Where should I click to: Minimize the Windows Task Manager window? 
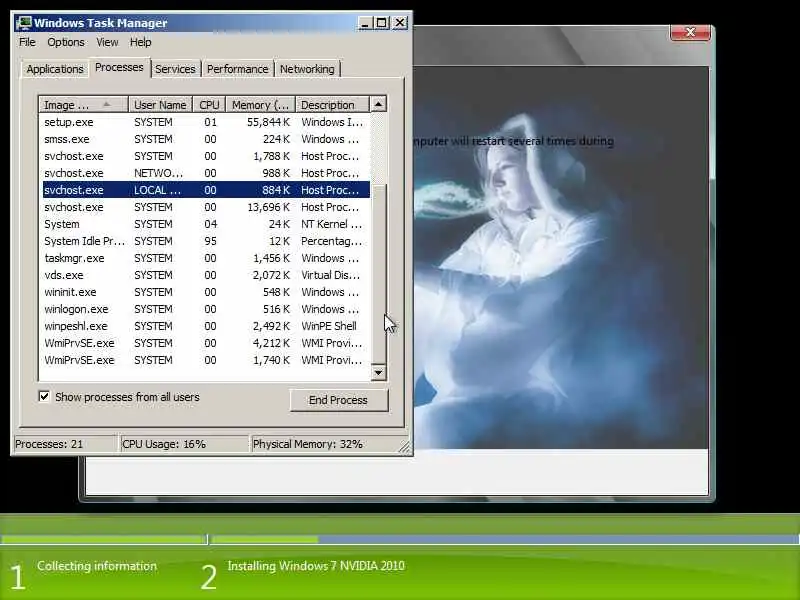(x=365, y=23)
